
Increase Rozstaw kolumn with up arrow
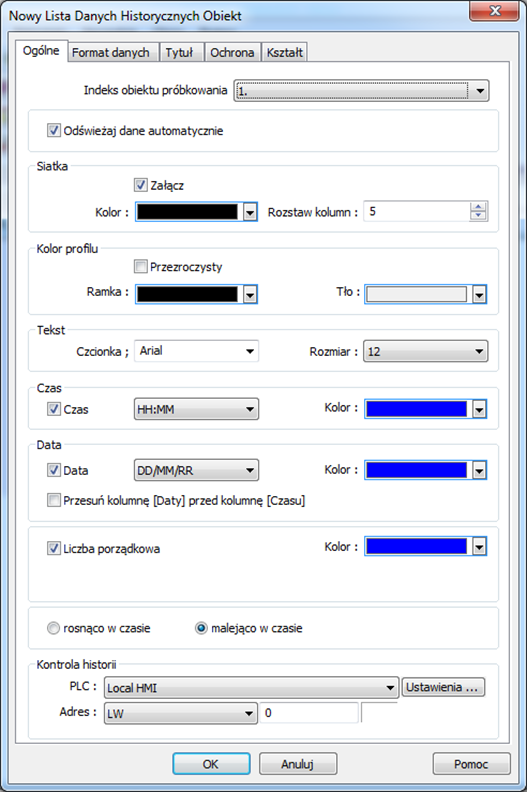coord(478,207)
